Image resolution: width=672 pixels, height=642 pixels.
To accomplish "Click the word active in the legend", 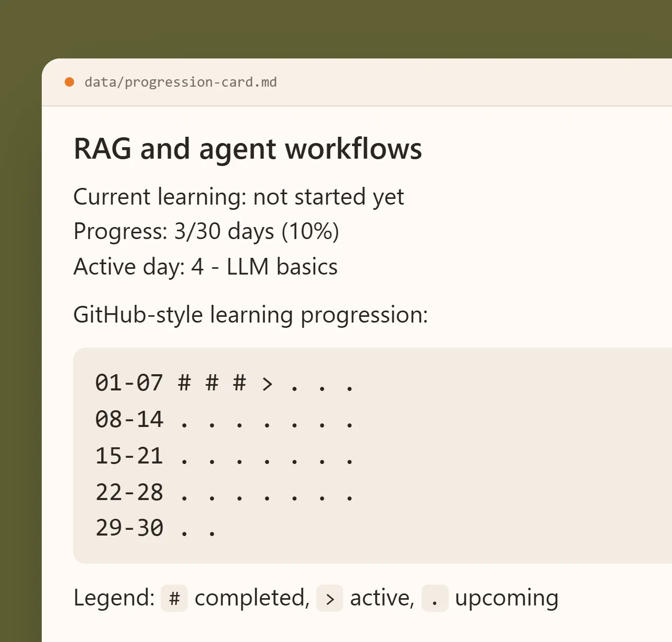I will [382, 598].
